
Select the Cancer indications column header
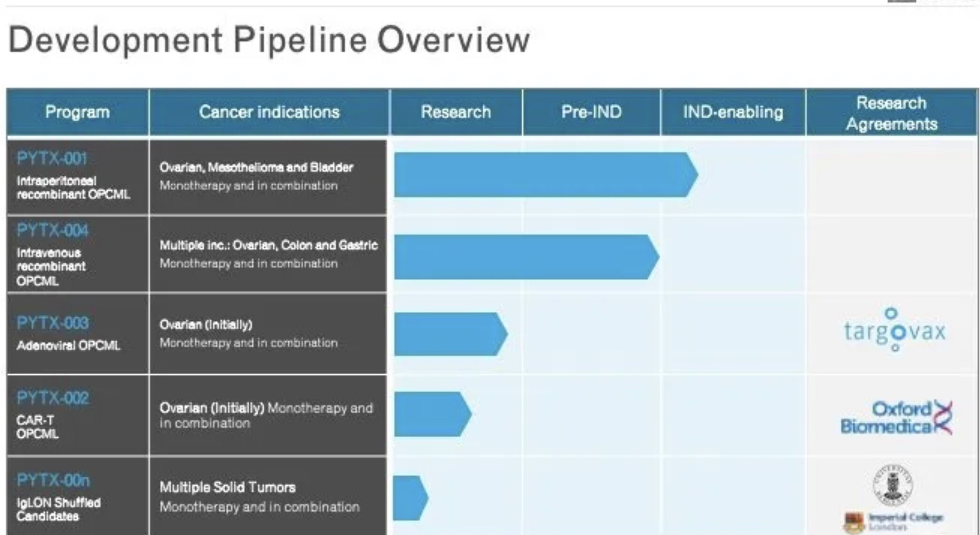(x=269, y=112)
